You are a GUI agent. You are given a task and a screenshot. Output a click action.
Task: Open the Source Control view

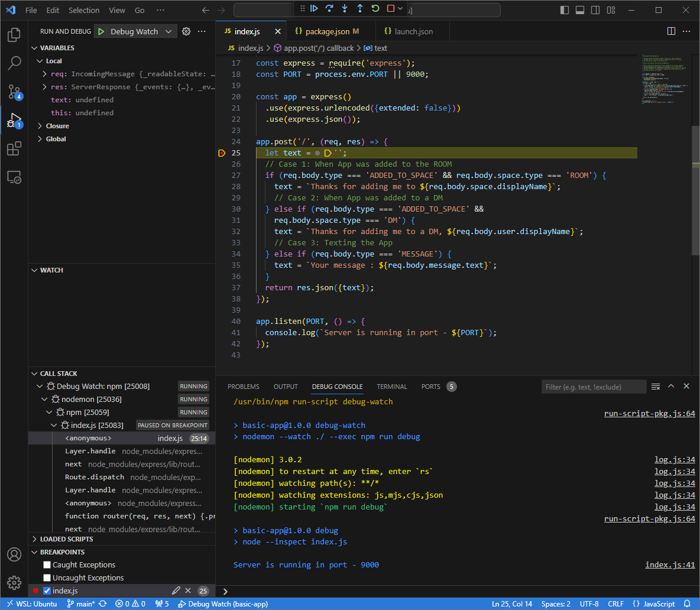[14, 92]
